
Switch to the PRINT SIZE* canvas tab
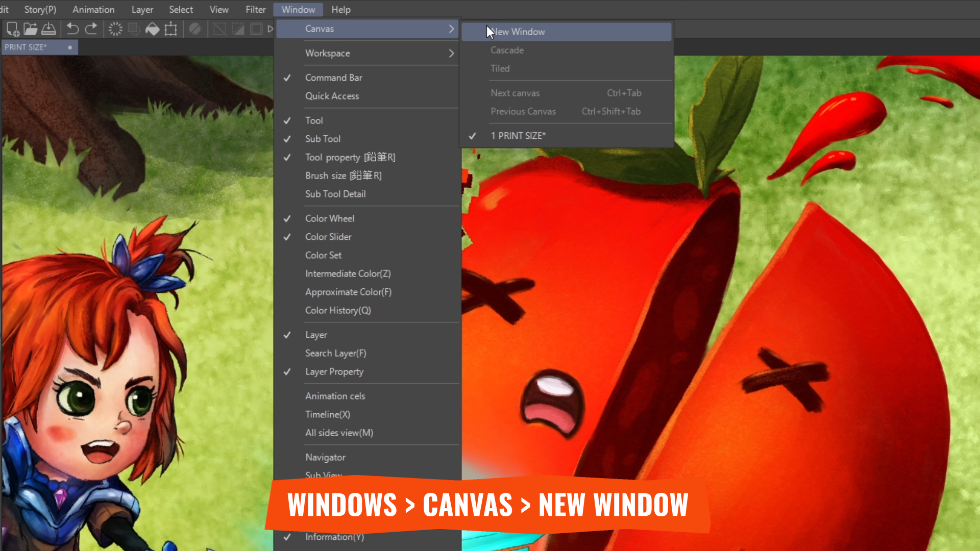(x=39, y=47)
